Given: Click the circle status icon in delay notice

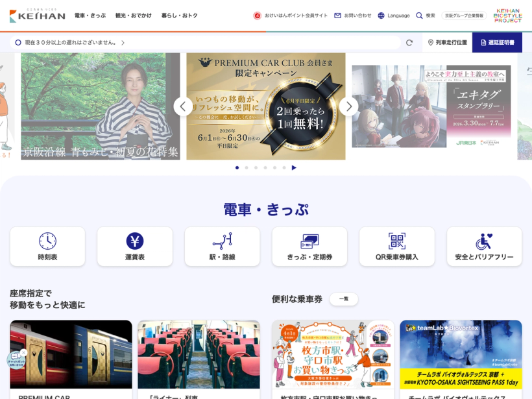Looking at the screenshot, I should pyautogui.click(x=18, y=42).
